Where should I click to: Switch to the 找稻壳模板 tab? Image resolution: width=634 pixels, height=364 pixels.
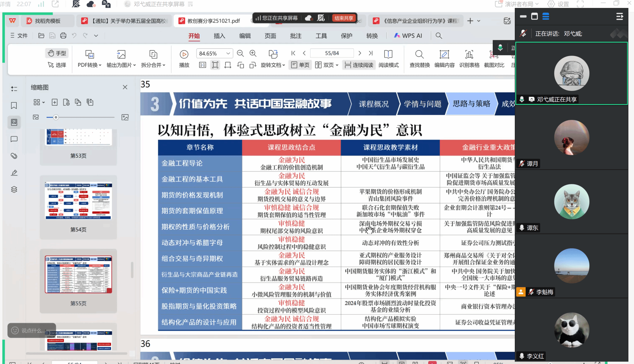click(47, 21)
